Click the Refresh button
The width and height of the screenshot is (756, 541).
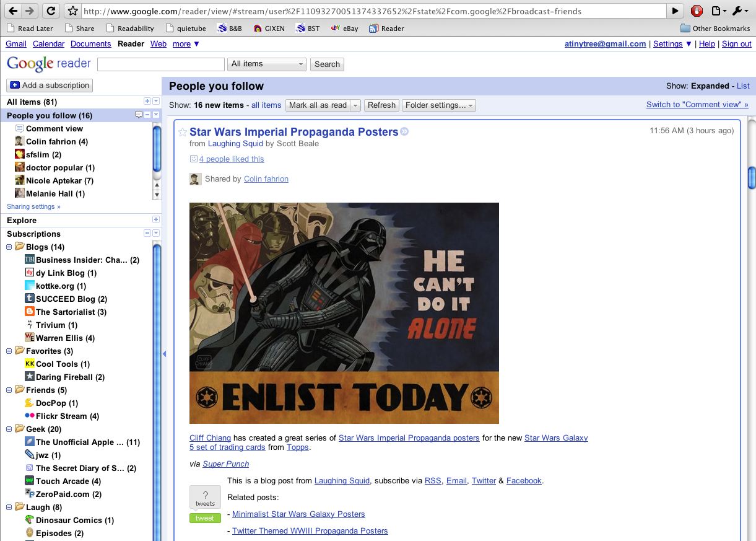pos(381,105)
